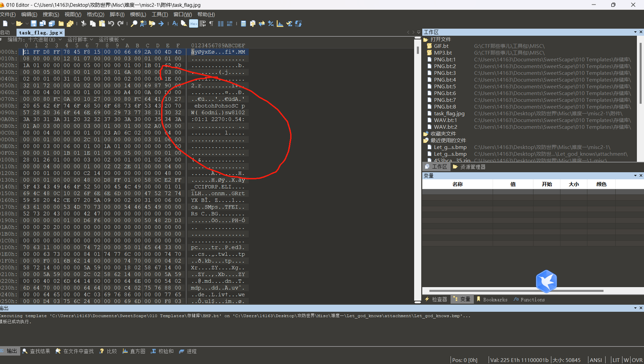Toggle the Hex editing mode button
This screenshot has width=644, height=364.
193,23
